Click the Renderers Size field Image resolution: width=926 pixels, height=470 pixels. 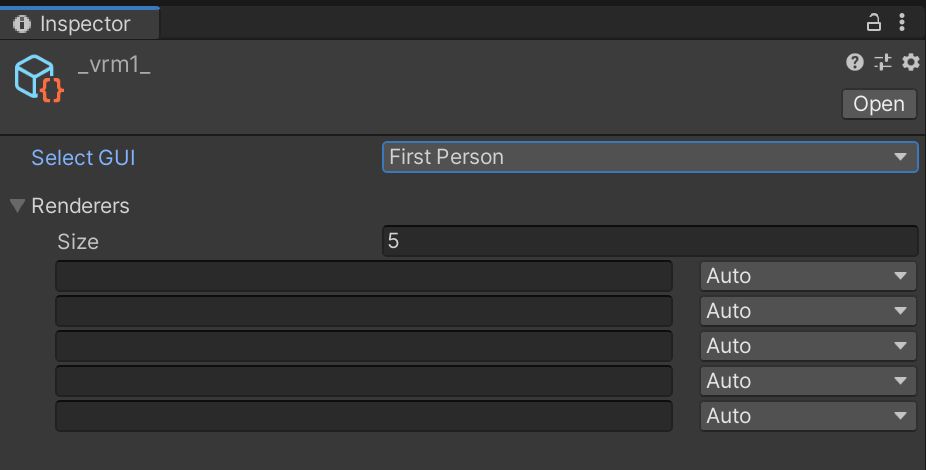650,241
